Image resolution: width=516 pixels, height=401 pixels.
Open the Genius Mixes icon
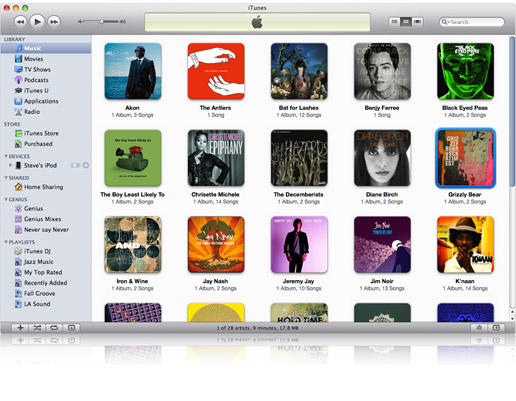19,219
